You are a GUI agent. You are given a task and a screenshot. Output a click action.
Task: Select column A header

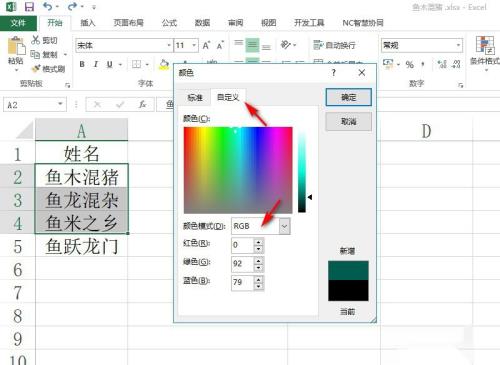click(81, 130)
